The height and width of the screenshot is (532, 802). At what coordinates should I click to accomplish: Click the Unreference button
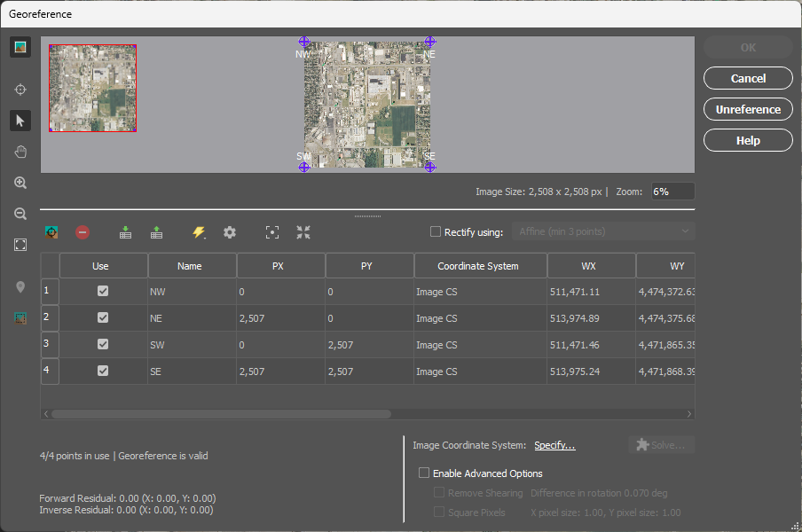(748, 109)
